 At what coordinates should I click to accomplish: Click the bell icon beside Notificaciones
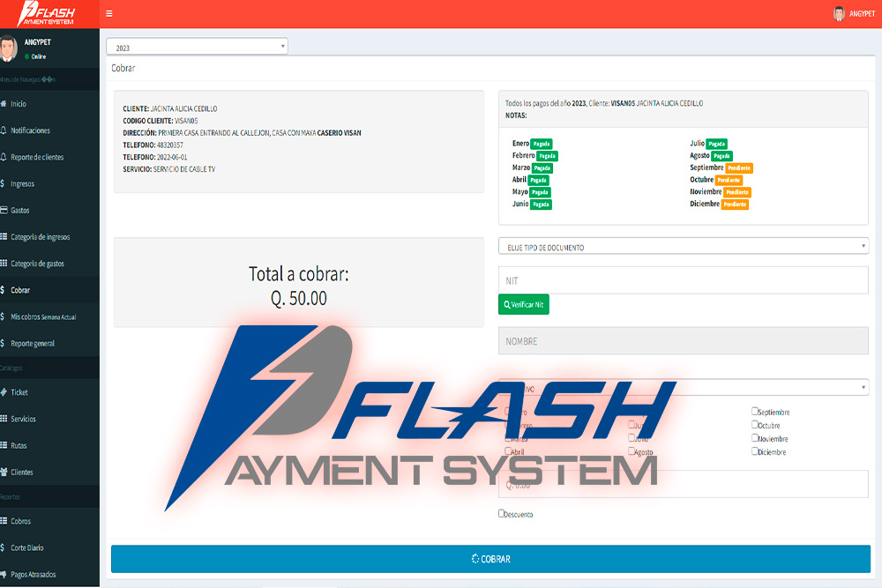tap(4, 130)
